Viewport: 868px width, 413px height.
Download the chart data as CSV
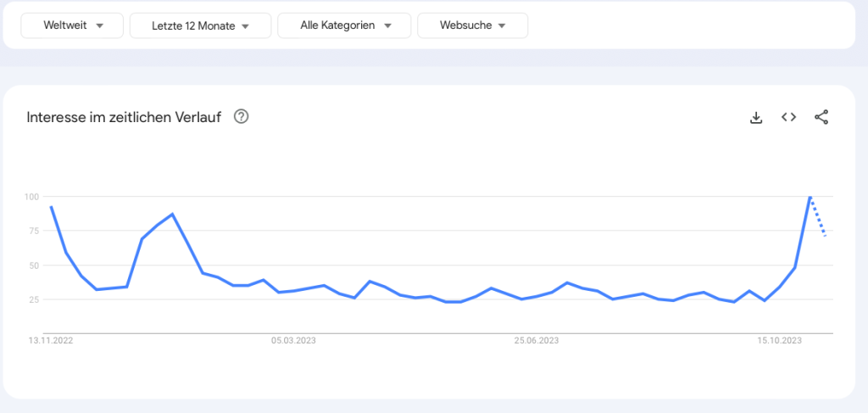coord(757,118)
